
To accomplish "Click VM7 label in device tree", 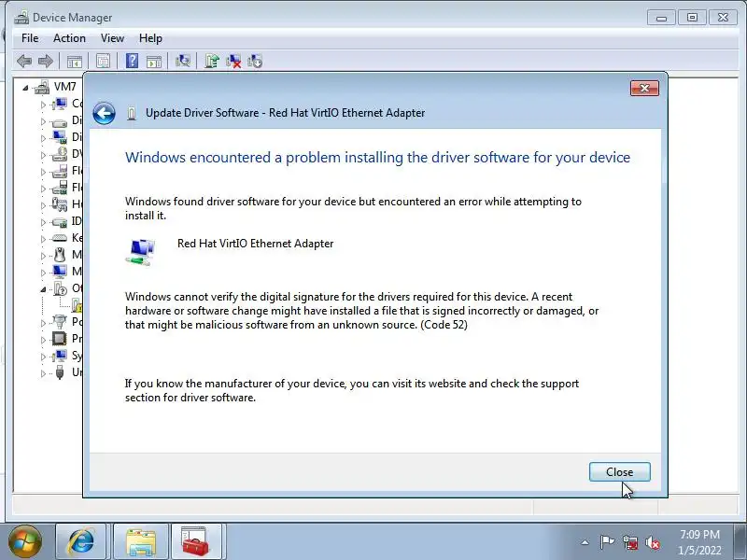I will pos(64,87).
